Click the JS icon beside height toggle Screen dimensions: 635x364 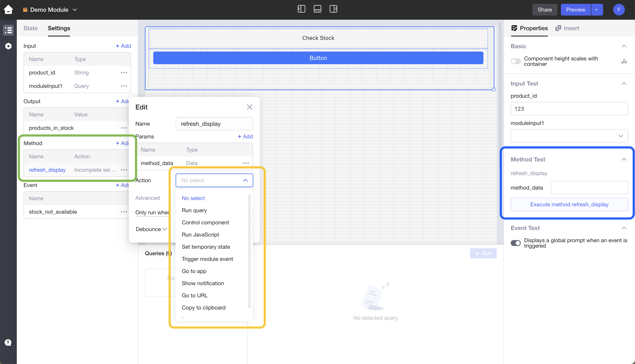(x=623, y=61)
